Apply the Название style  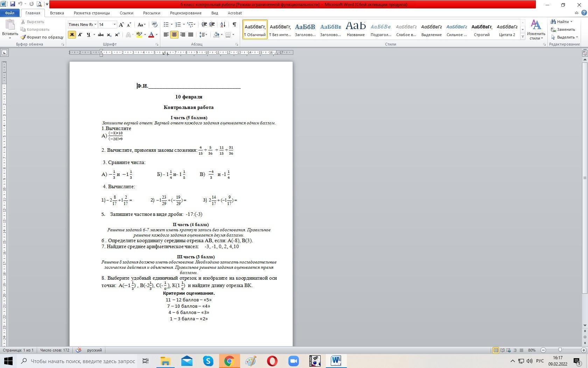[x=356, y=29]
